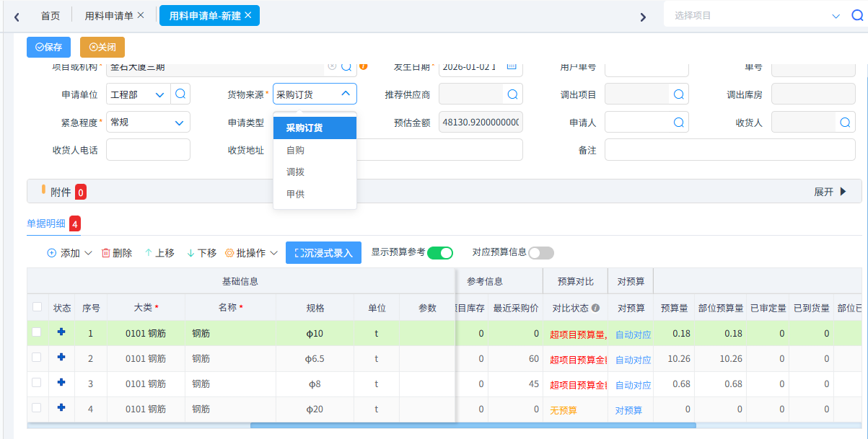This screenshot has width=868, height=439.
Task: Go to 首页 tab
Action: [51, 15]
